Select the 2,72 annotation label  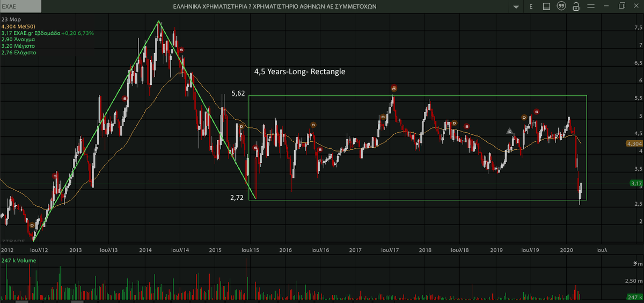coord(237,198)
